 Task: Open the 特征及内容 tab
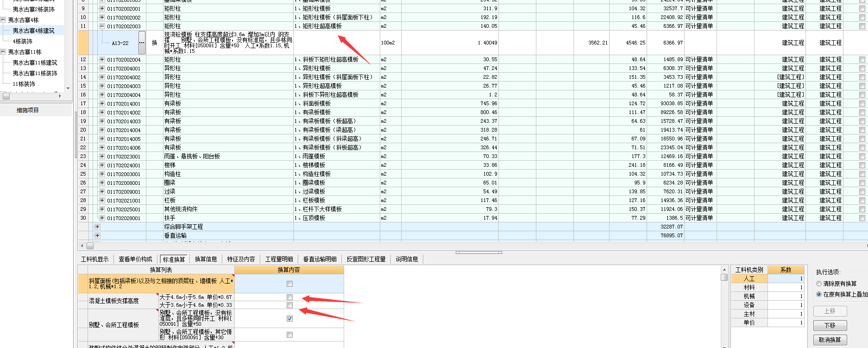(241, 259)
